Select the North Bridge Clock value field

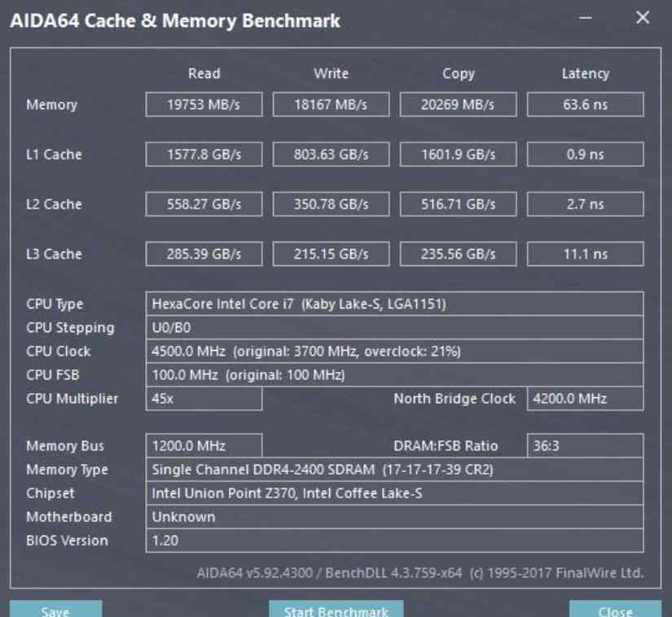pyautogui.click(x=585, y=399)
